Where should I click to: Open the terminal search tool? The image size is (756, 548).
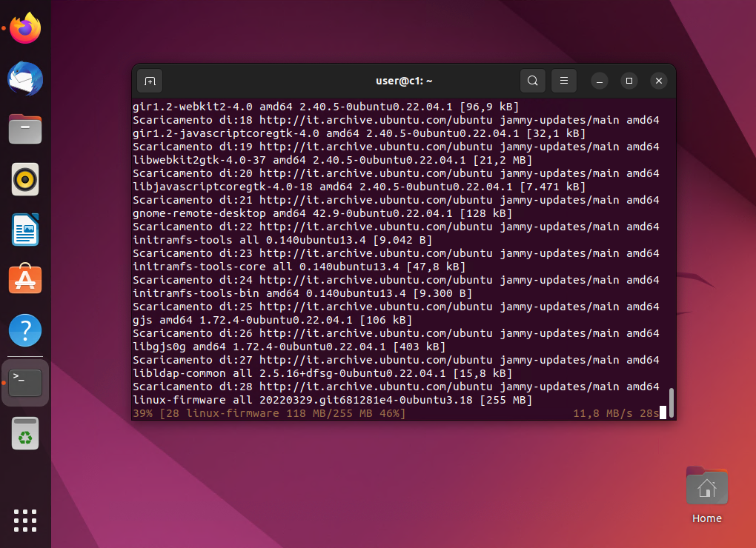point(532,81)
